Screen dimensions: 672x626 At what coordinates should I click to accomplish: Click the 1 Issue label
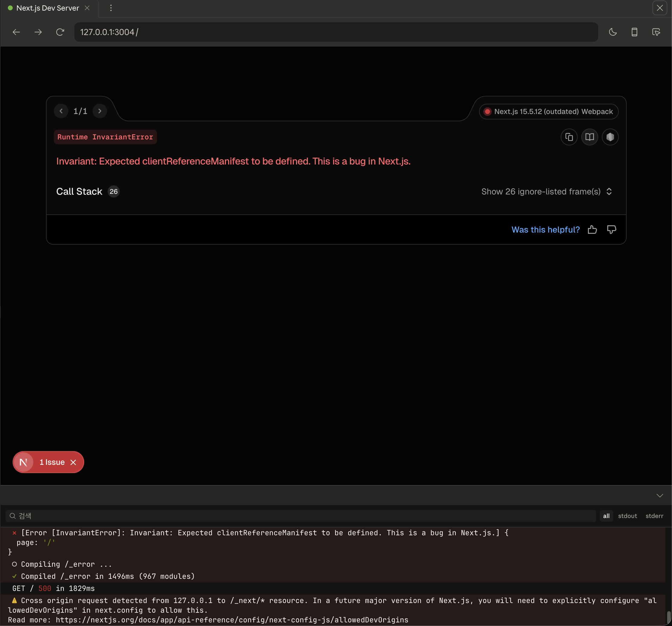[x=52, y=462]
